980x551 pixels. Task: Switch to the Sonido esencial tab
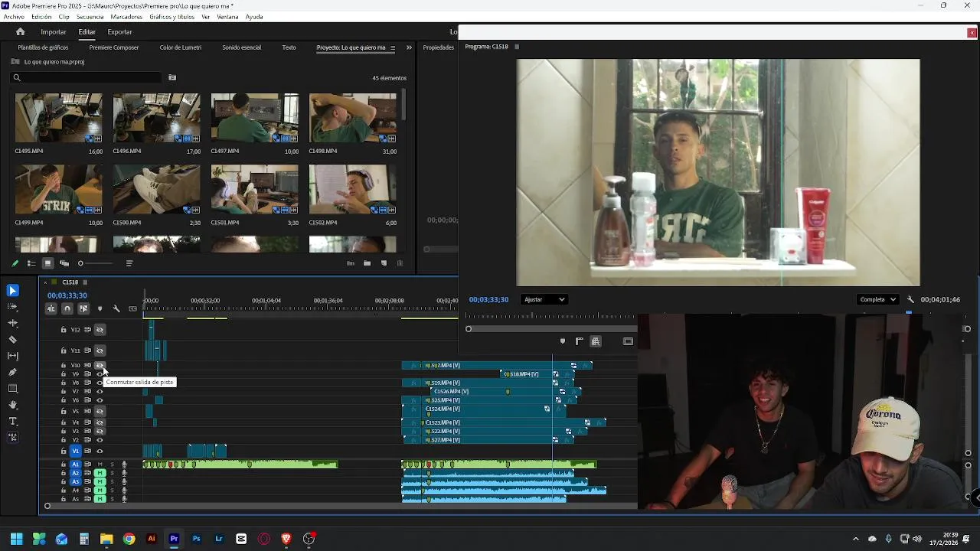point(242,47)
